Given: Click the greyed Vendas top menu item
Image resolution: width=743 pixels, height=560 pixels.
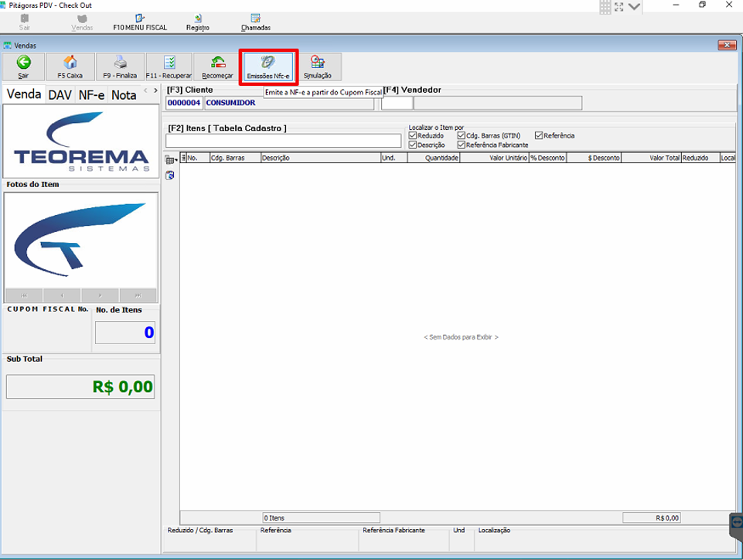Looking at the screenshot, I should pyautogui.click(x=82, y=22).
